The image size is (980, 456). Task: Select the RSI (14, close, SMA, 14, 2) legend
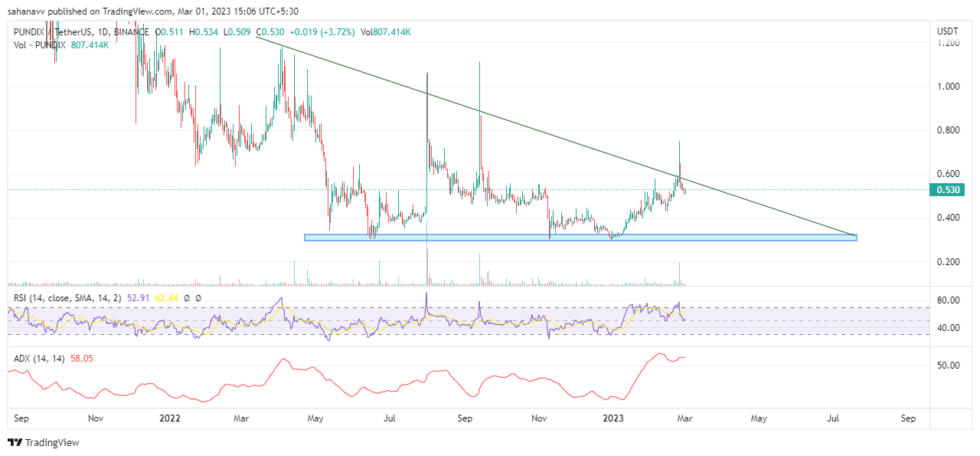tap(85, 297)
